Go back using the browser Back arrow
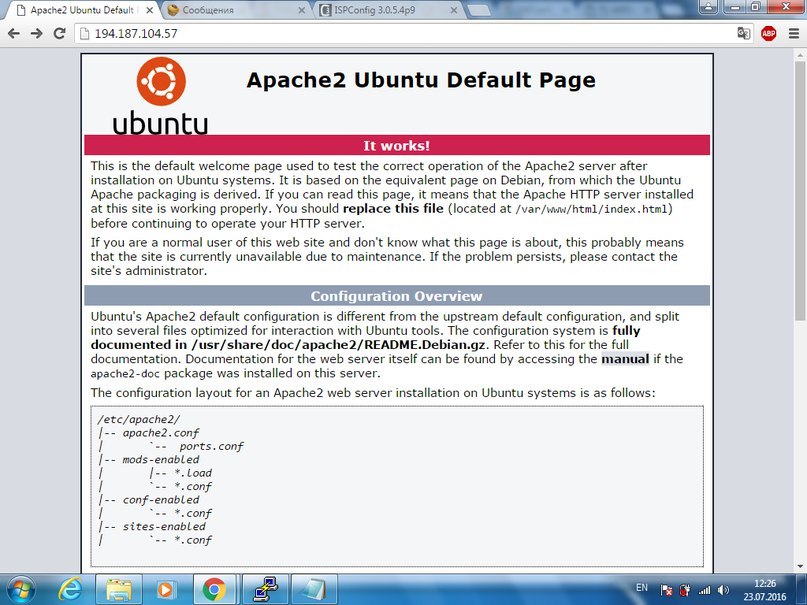The image size is (807, 605). pos(14,33)
